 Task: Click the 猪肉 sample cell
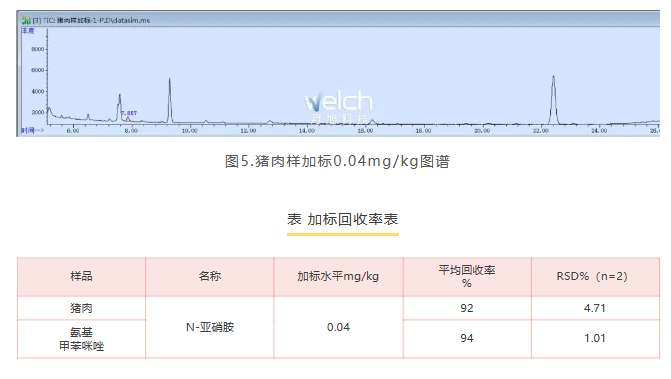click(81, 308)
